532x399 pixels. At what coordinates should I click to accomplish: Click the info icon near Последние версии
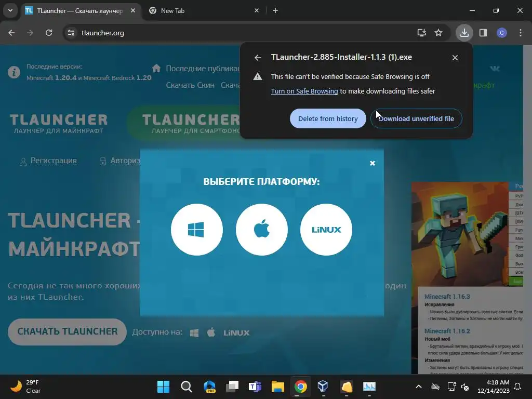point(14,72)
